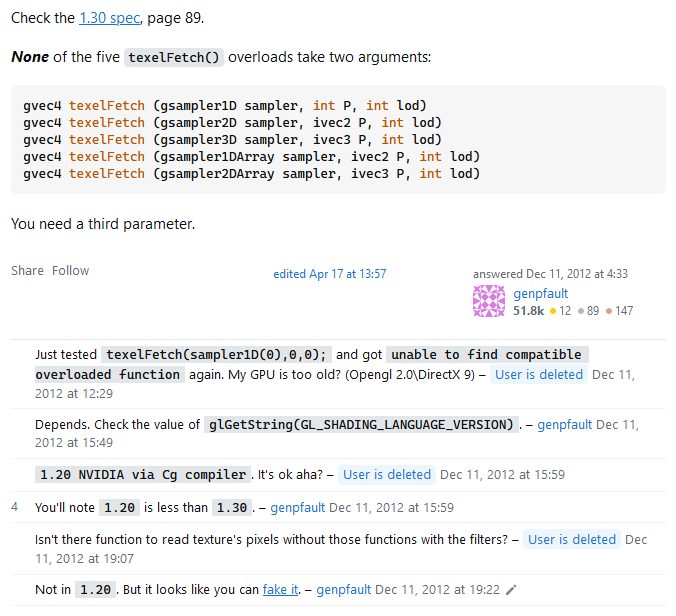Click the texelFetch code block
Image resolution: width=676 pixels, height=616 pixels.
pos(338,139)
